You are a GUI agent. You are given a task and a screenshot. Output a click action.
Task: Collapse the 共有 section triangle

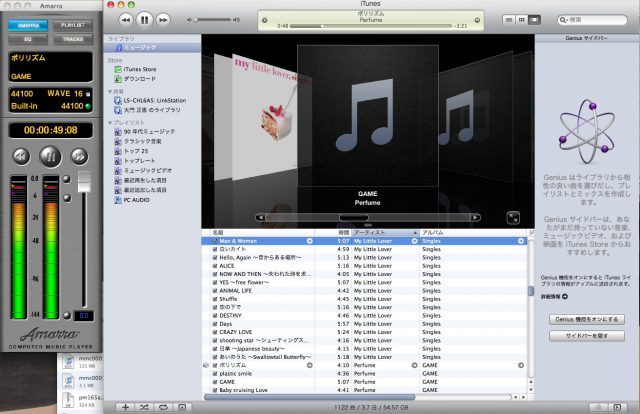pos(110,91)
